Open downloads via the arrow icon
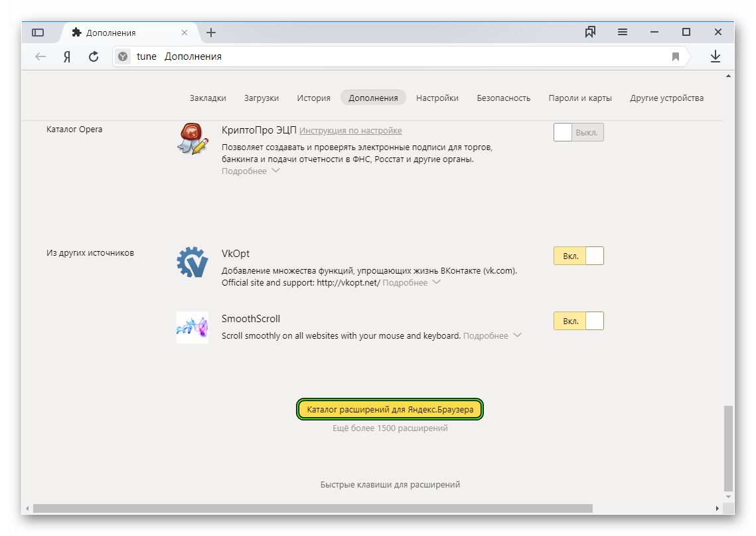 716,57
